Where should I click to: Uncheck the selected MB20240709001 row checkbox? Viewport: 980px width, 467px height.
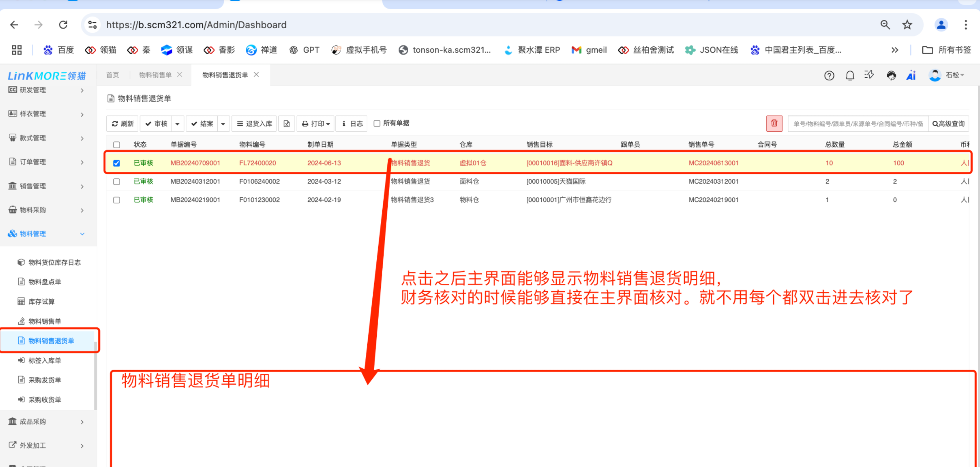click(x=116, y=163)
